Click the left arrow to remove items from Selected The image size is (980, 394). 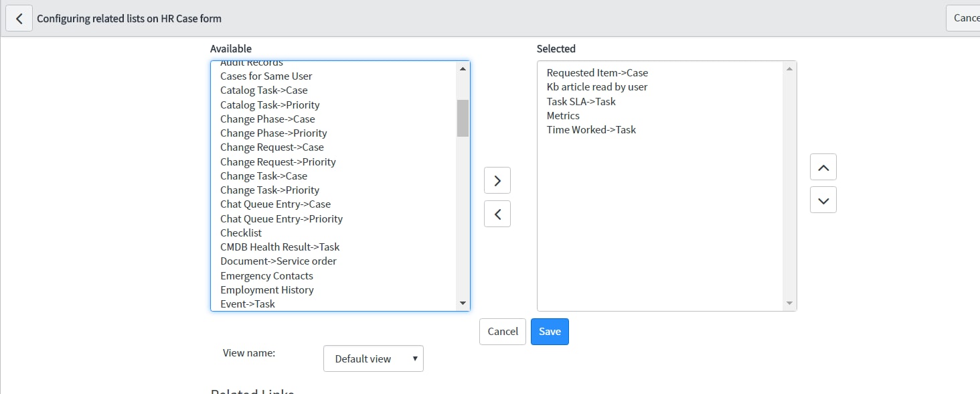coord(497,213)
